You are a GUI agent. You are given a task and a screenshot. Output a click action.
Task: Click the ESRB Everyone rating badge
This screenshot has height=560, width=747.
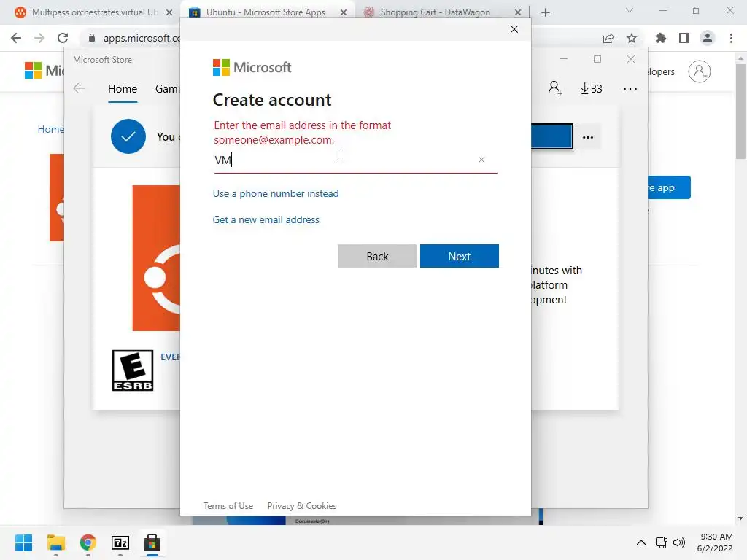(133, 370)
